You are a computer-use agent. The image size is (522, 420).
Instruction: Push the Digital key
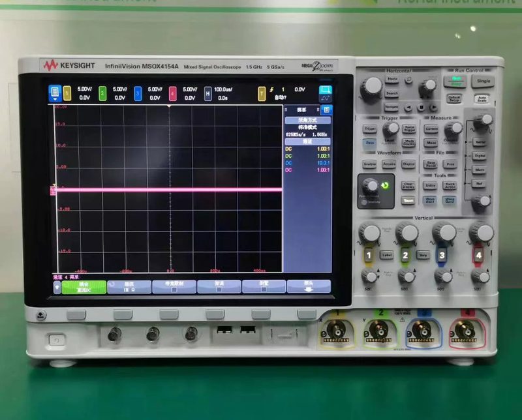click(x=480, y=156)
